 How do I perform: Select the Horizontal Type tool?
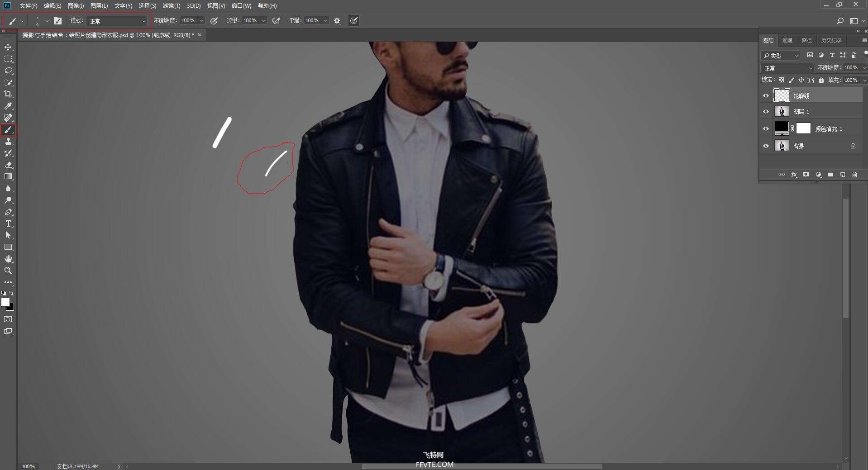coord(8,224)
